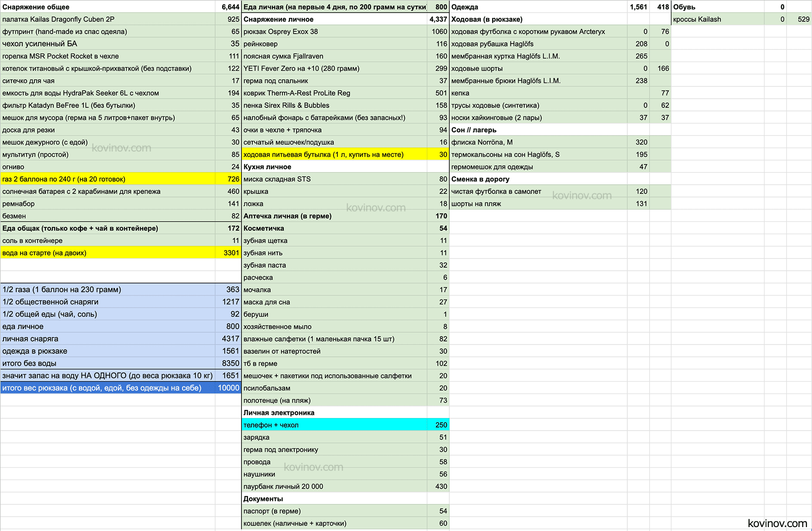Select the 'Еда общак' header cell
The image size is (812, 531).
[x=108, y=228]
